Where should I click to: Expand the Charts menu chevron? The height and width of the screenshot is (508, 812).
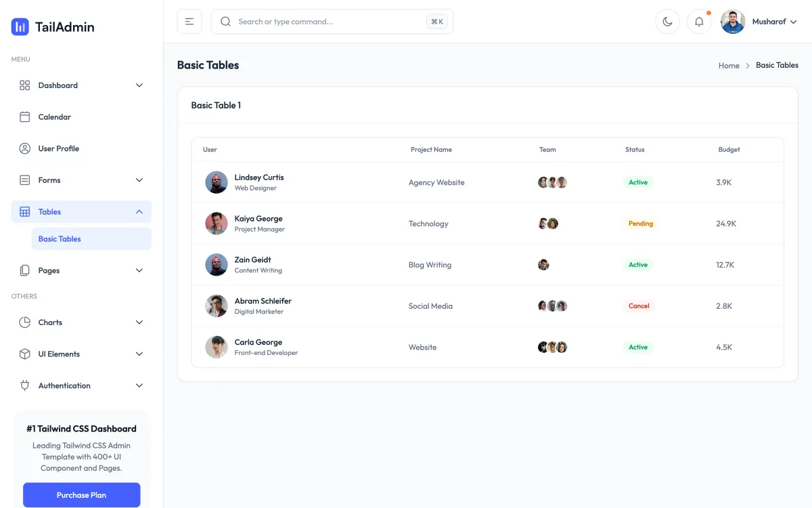click(x=139, y=322)
